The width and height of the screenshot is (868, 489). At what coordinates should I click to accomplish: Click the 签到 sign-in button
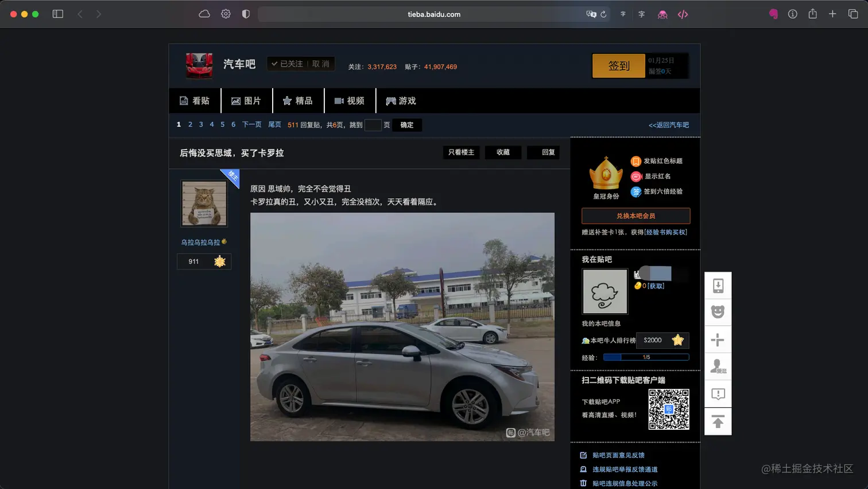coord(619,66)
